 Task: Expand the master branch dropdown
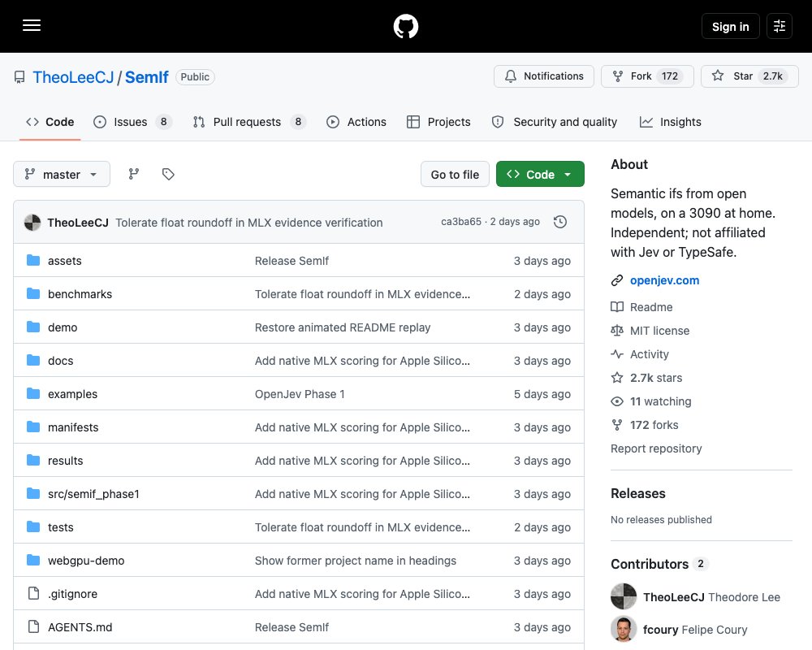click(x=62, y=174)
